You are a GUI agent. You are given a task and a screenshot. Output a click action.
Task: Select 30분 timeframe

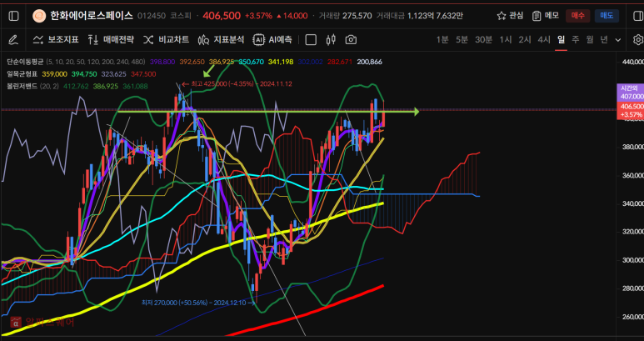(x=483, y=40)
